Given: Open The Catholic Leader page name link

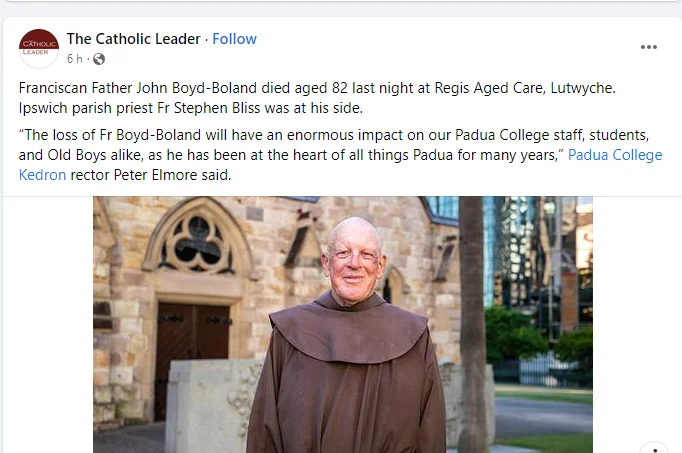Looking at the screenshot, I should click(134, 39).
